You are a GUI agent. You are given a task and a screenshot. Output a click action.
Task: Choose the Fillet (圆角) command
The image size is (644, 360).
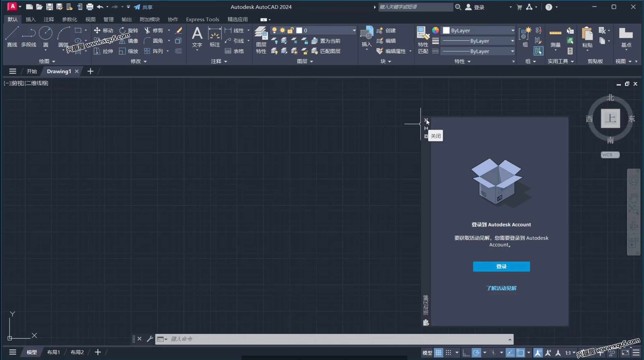154,41
